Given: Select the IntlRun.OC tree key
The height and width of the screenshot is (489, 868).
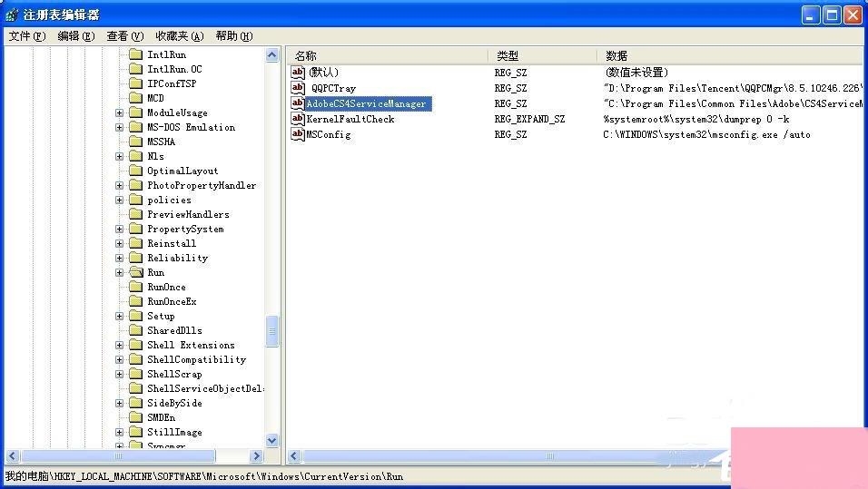Looking at the screenshot, I should click(174, 69).
